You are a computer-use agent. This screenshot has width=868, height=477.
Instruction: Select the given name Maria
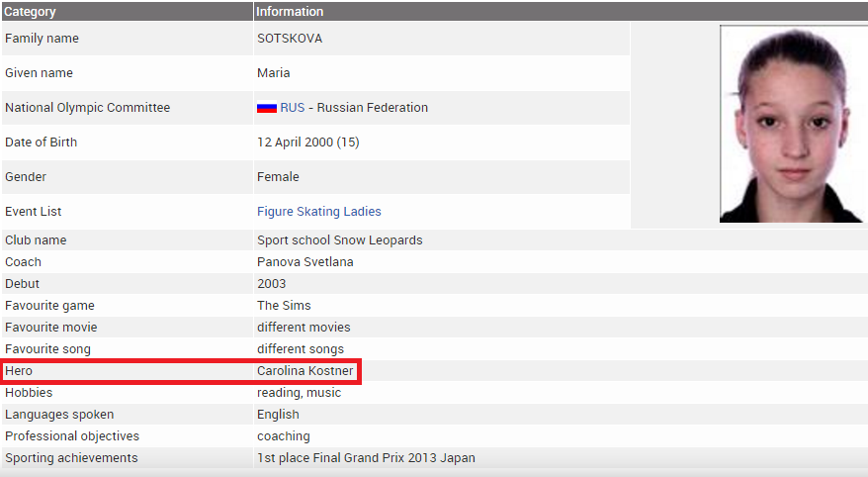click(x=274, y=73)
